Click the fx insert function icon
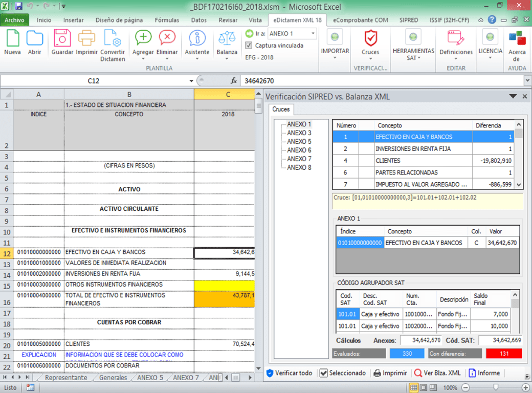The width and height of the screenshot is (532, 393). coord(233,81)
